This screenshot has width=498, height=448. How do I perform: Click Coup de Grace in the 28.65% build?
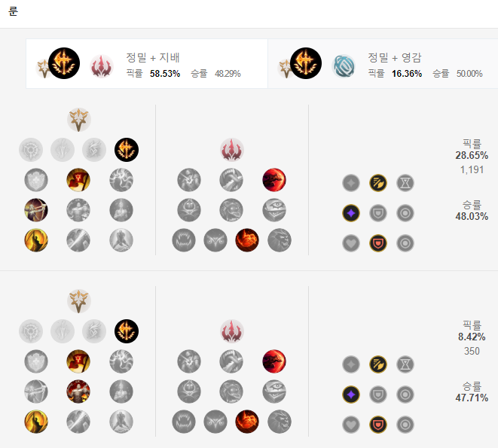coord(36,240)
